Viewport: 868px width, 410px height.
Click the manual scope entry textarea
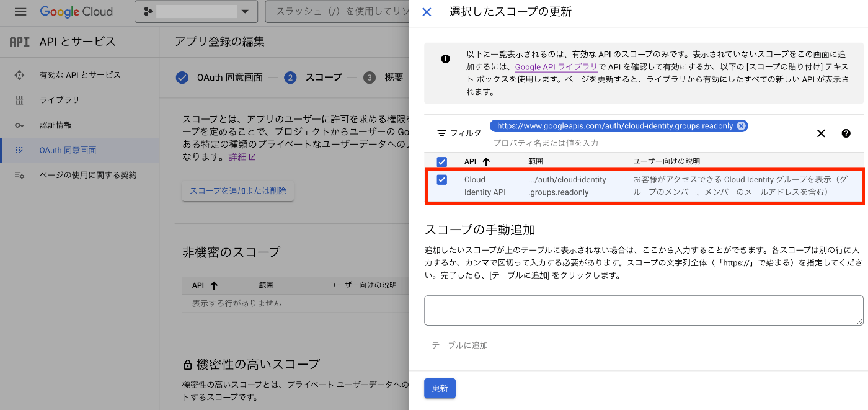point(644,310)
